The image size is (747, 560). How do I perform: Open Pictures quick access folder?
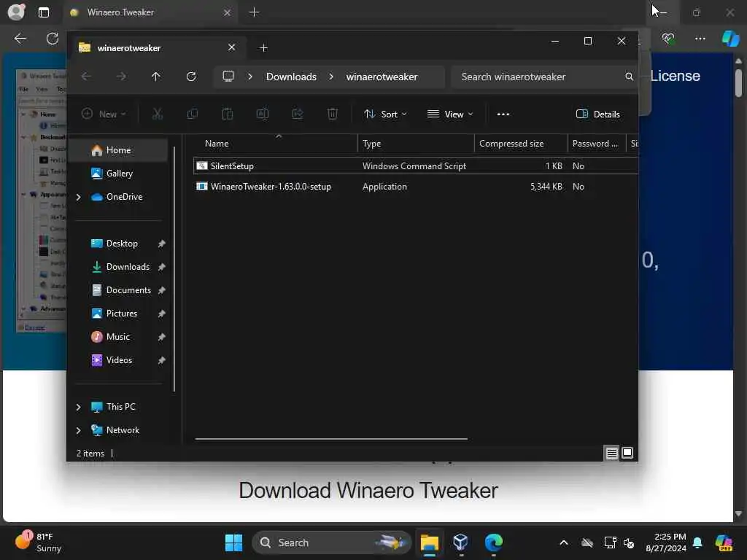click(122, 314)
